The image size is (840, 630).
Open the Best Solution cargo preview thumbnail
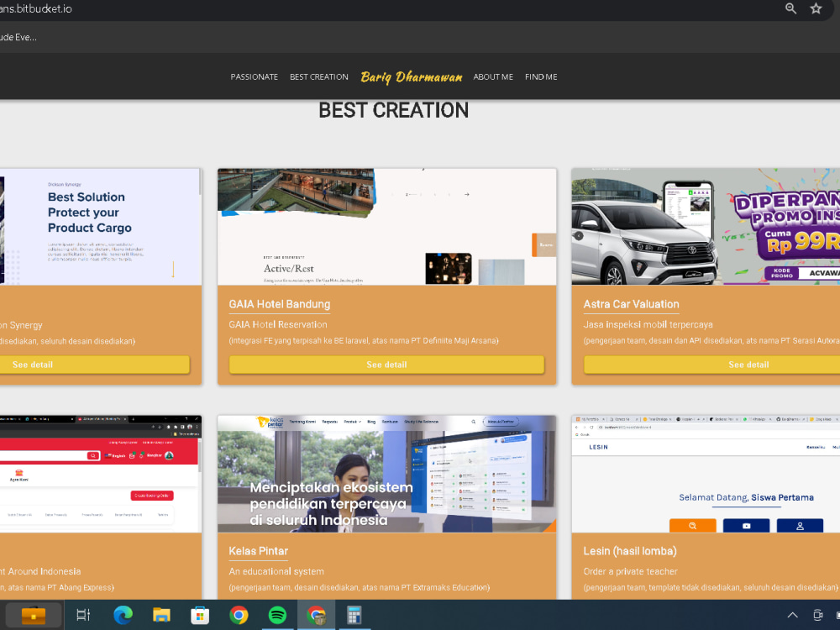101,227
